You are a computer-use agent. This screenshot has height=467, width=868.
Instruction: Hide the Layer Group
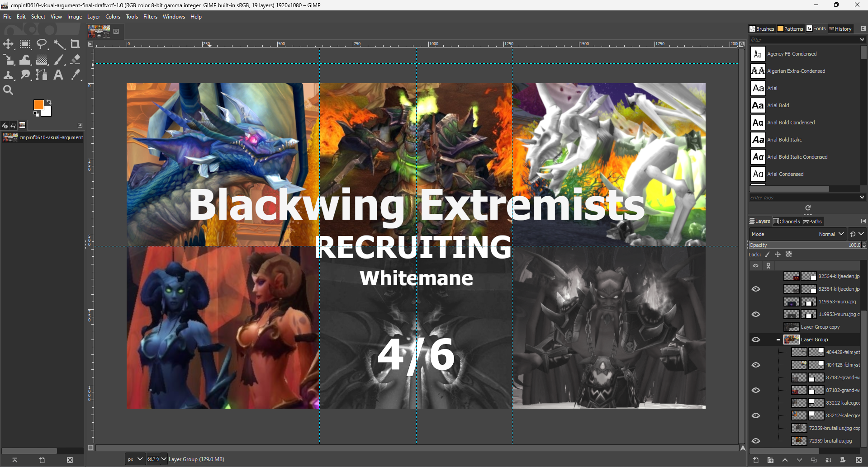click(756, 340)
